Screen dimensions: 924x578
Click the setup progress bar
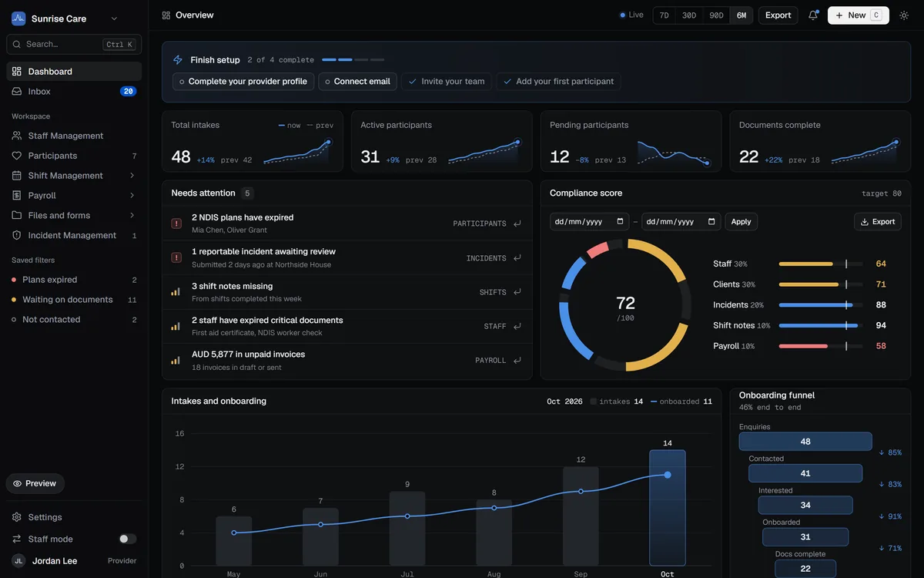pos(353,60)
